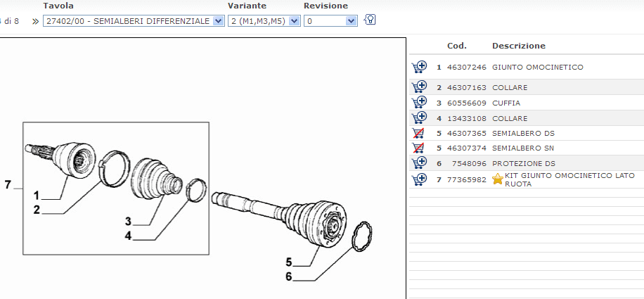Screen dimensions: 644x299
Task: Add GIUNTO OMOCINETICO 46307246 to cart
Action: (419, 67)
